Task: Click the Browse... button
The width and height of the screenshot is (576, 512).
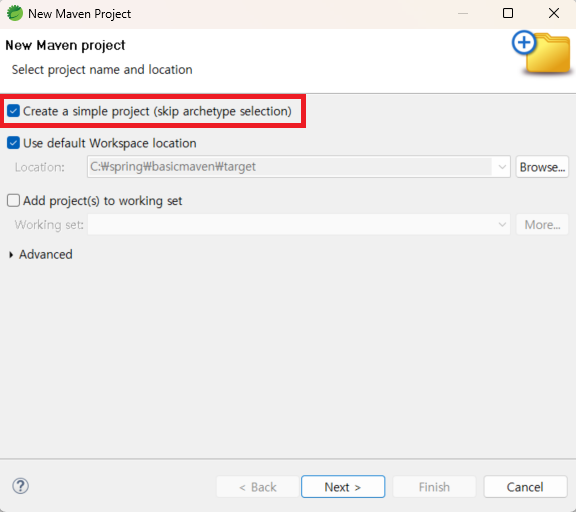Action: pos(542,167)
